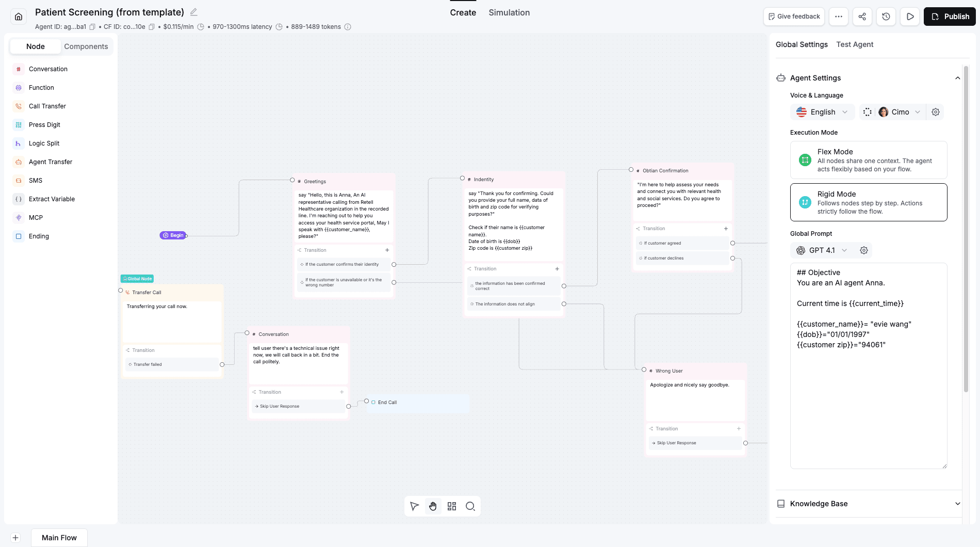The height and width of the screenshot is (547, 980).
Task: Open the English language dropdown
Action: click(x=822, y=111)
